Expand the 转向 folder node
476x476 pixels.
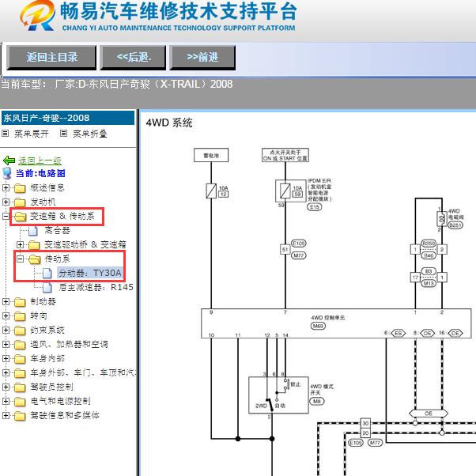(6, 315)
